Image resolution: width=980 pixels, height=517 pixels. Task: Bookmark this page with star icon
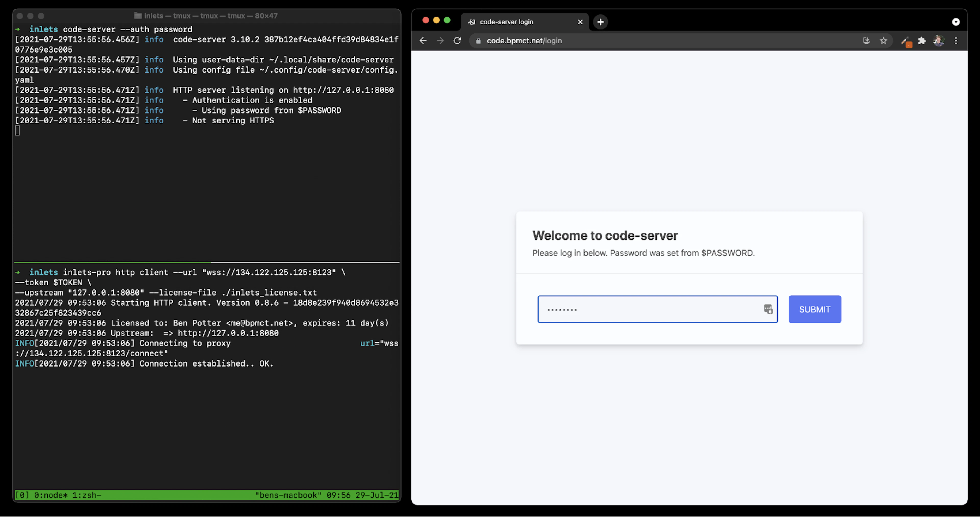[883, 41]
